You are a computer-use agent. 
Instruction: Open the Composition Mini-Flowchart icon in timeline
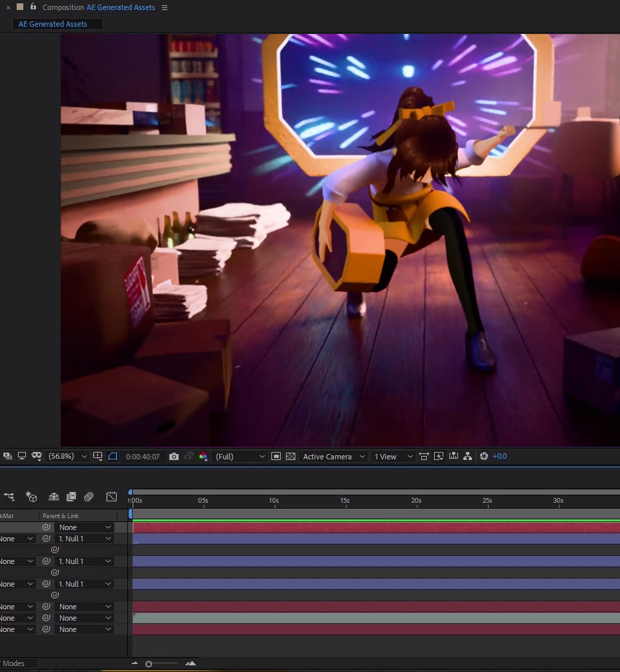[9, 497]
